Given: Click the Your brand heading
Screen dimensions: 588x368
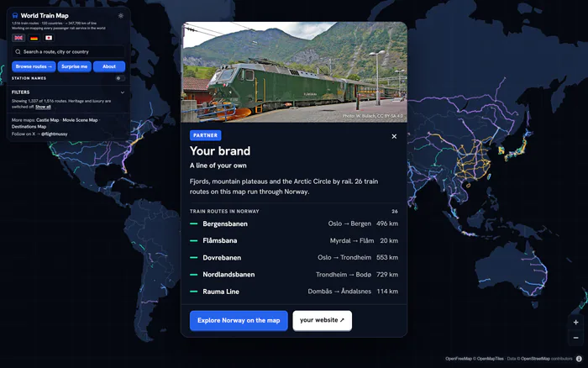Looking at the screenshot, I should (x=220, y=150).
